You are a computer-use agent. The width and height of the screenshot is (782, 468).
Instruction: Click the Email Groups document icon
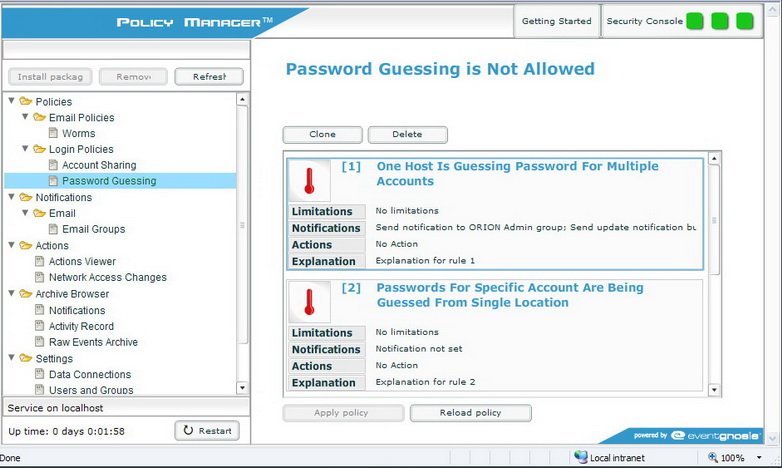[53, 229]
